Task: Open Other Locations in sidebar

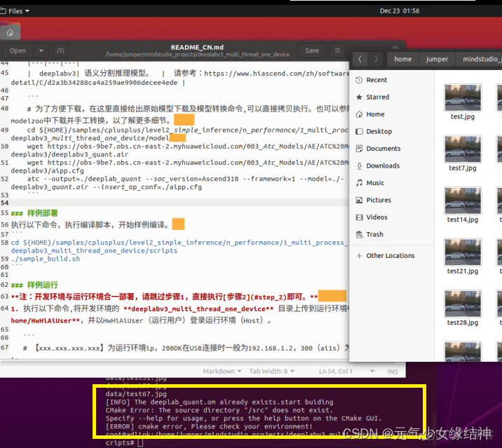Action: pyautogui.click(x=392, y=255)
